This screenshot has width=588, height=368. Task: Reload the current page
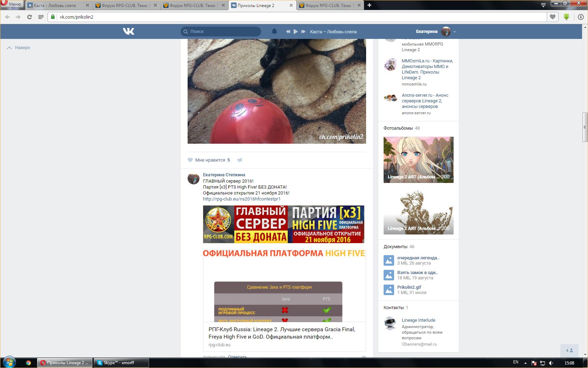29,17
